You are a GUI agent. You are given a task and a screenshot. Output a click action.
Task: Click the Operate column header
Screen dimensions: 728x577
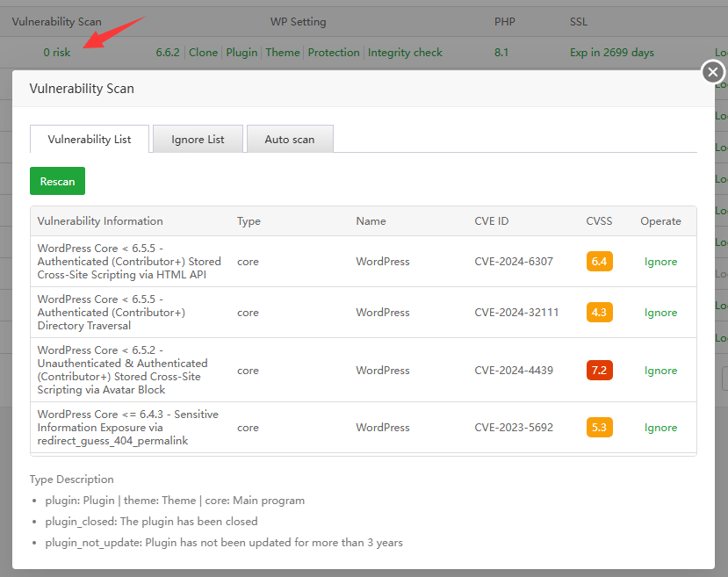[x=660, y=221]
